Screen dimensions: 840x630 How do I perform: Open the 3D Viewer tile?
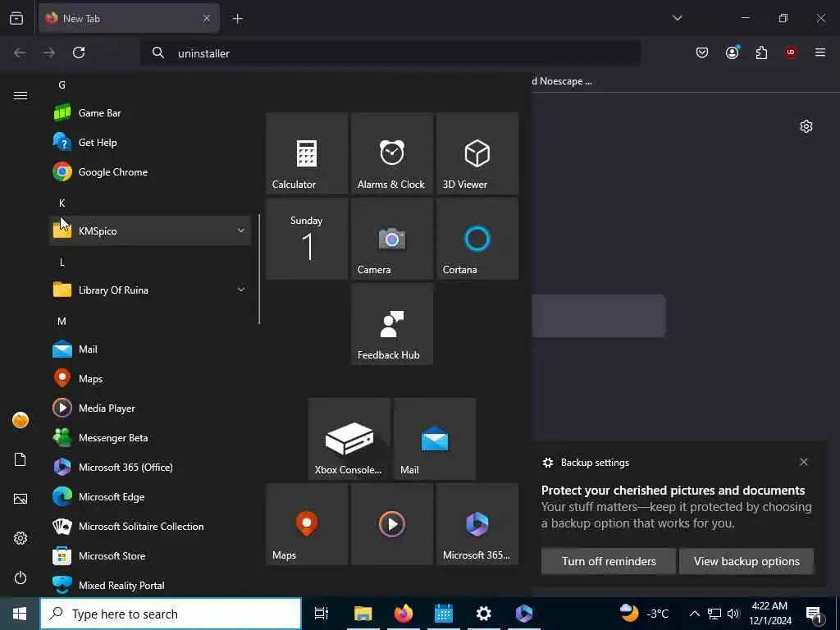(x=477, y=153)
